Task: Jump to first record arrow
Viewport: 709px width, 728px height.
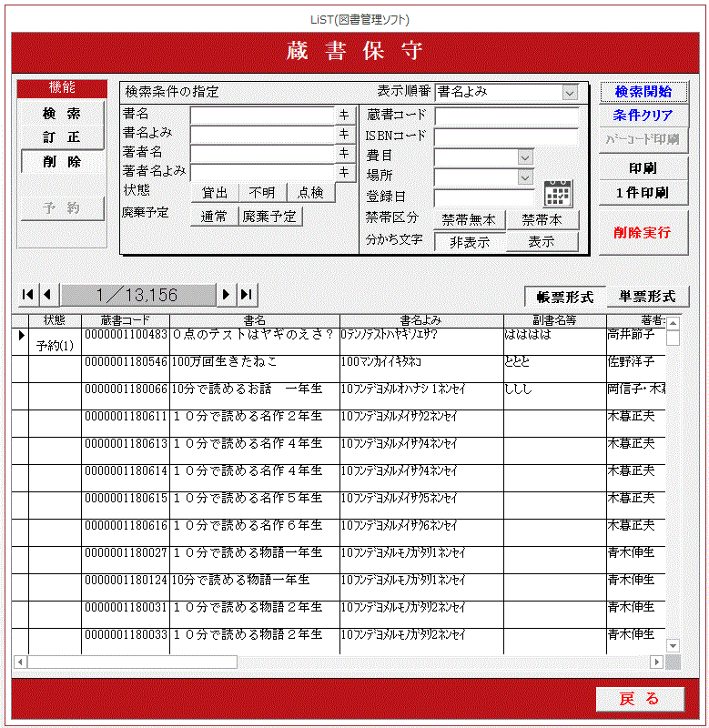Action: 28,294
